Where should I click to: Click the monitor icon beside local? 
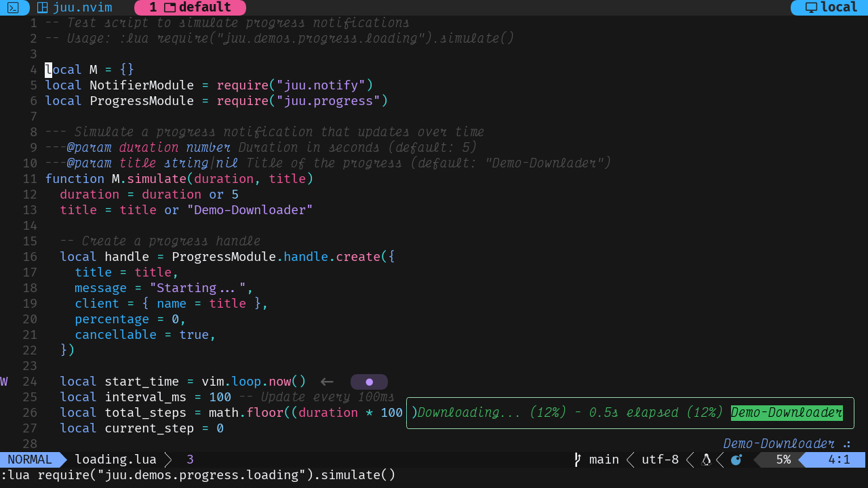click(x=811, y=7)
